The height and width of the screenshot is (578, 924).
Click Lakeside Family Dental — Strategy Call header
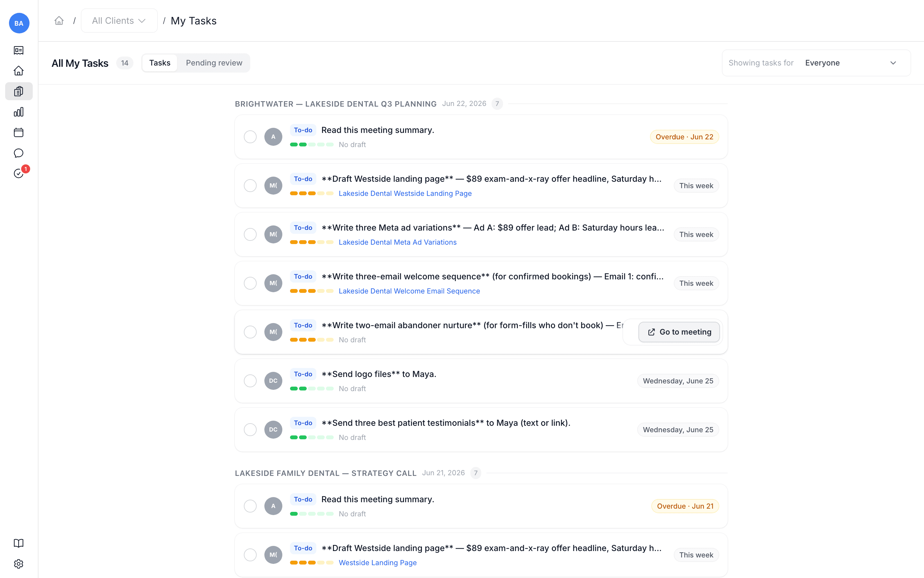[326, 473]
